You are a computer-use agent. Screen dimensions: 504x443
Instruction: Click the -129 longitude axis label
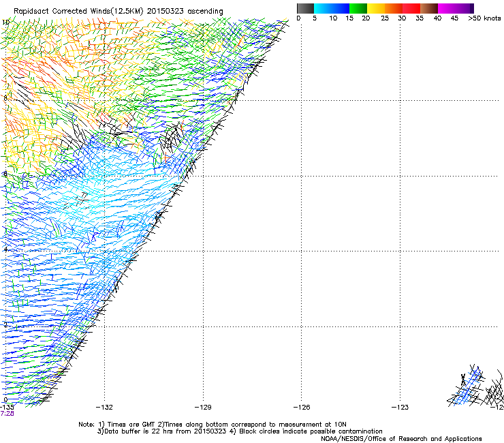click(x=203, y=408)
